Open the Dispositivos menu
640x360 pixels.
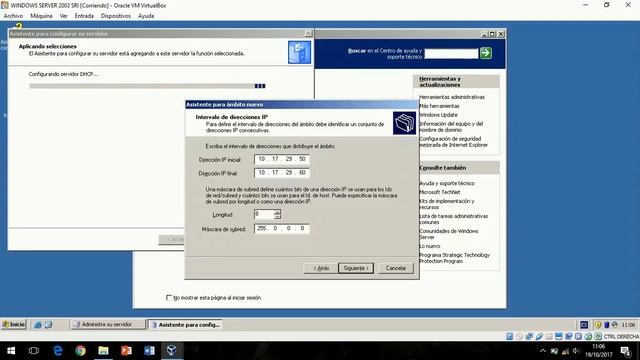[116, 16]
